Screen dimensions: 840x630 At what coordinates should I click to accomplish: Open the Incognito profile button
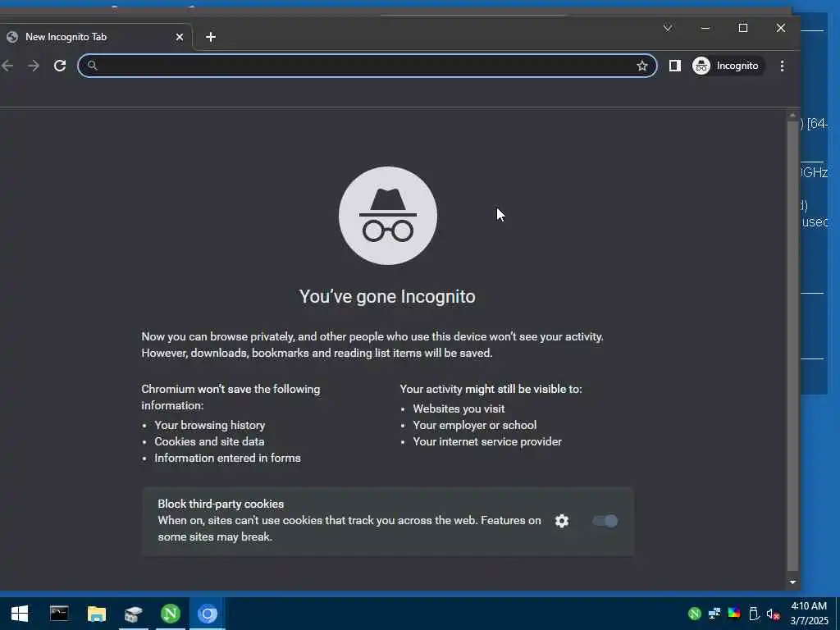coord(728,66)
